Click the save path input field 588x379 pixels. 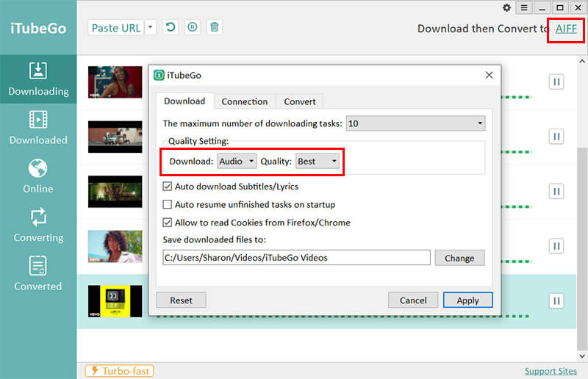[296, 258]
